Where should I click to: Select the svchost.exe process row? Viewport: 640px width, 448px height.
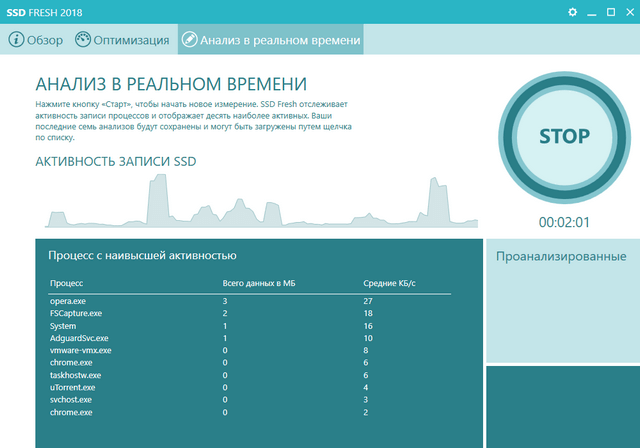(249, 400)
